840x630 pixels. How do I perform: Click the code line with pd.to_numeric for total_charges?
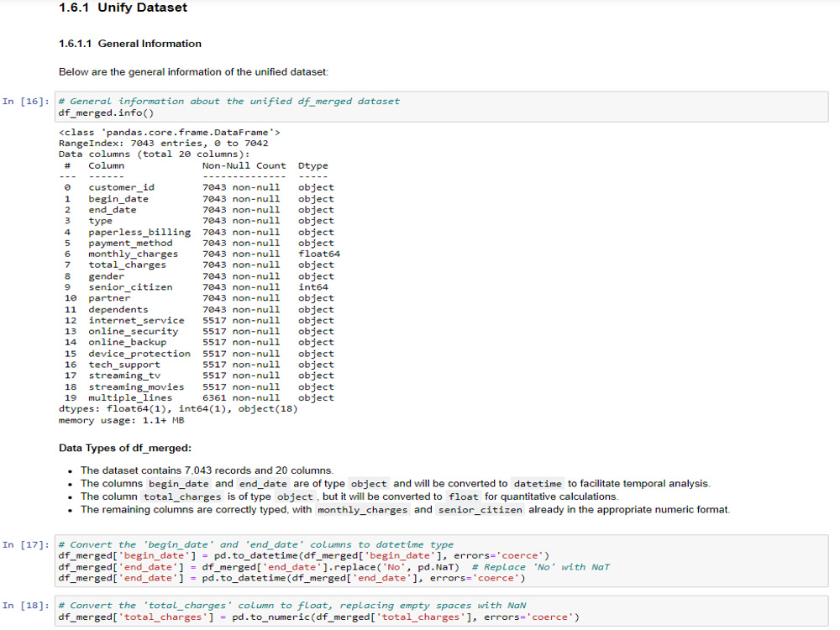pyautogui.click(x=318, y=617)
